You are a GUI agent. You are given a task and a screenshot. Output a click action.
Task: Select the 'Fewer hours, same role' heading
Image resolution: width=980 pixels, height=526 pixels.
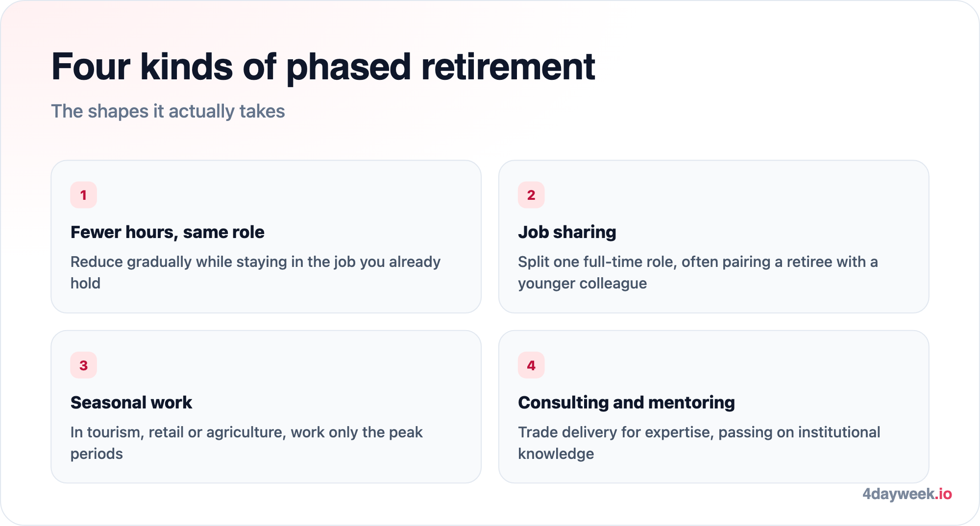click(x=167, y=232)
